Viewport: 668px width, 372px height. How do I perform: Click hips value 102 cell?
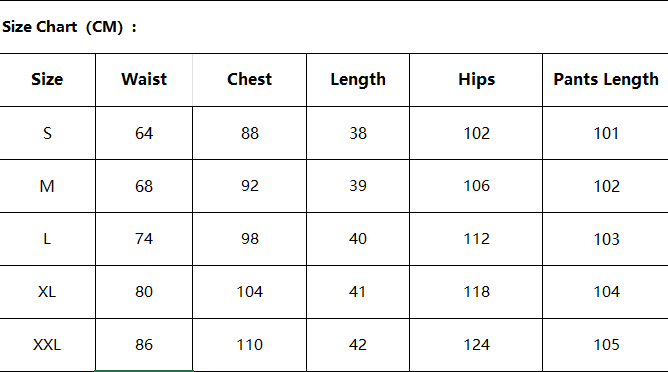[x=476, y=133]
